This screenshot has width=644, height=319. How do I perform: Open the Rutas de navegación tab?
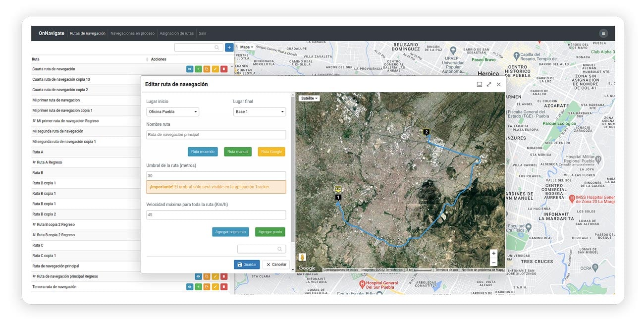pyautogui.click(x=88, y=33)
